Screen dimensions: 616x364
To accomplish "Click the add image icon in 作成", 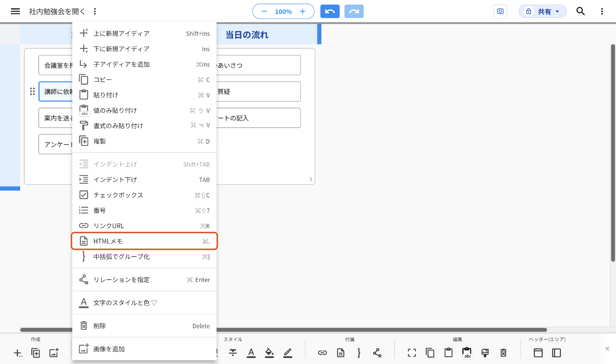I will point(54,353).
